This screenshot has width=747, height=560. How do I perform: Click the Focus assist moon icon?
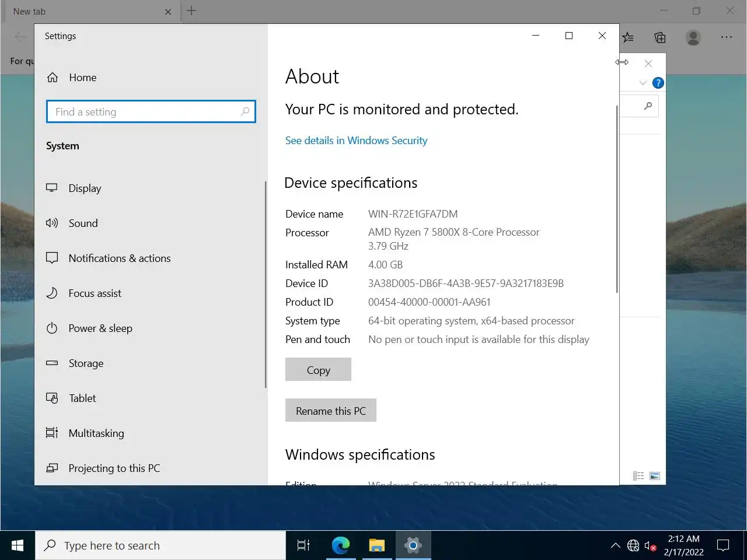tap(52, 293)
